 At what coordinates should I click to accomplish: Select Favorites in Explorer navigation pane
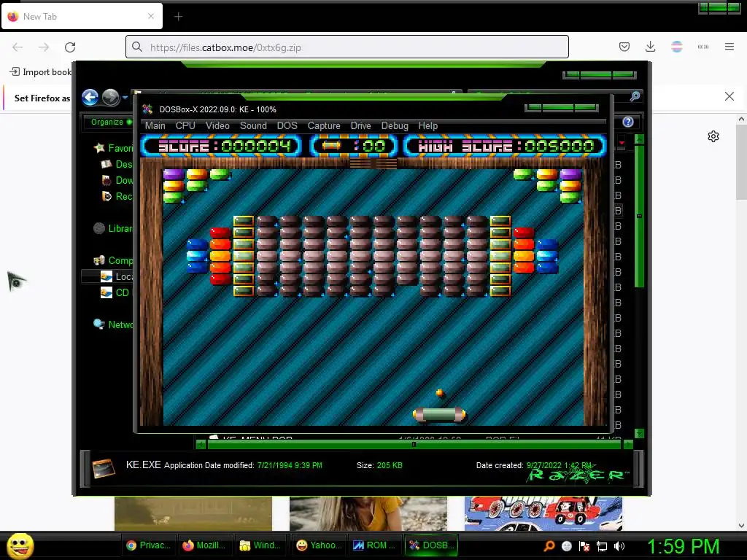(x=113, y=148)
